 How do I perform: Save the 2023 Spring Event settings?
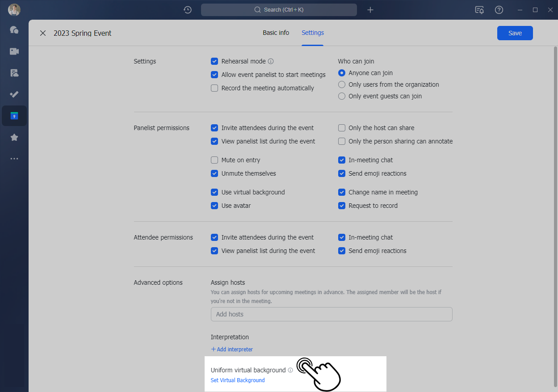[x=515, y=33]
